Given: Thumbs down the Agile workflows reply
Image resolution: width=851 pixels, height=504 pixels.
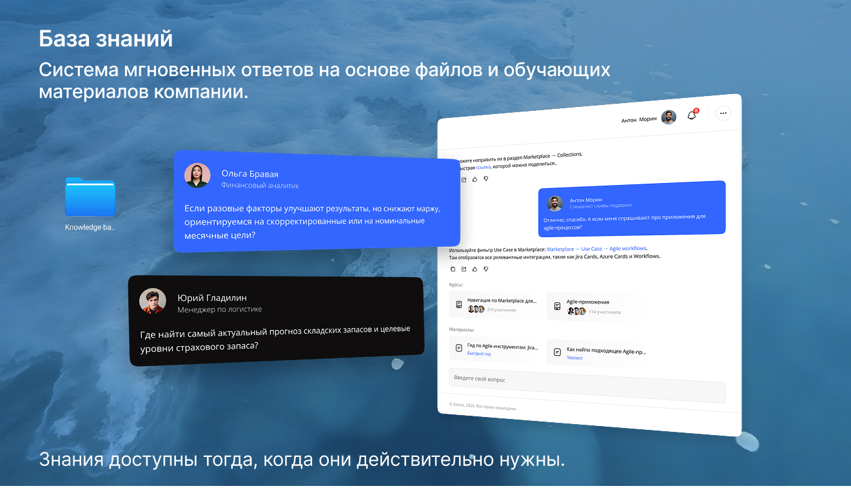Looking at the screenshot, I should pos(486,269).
